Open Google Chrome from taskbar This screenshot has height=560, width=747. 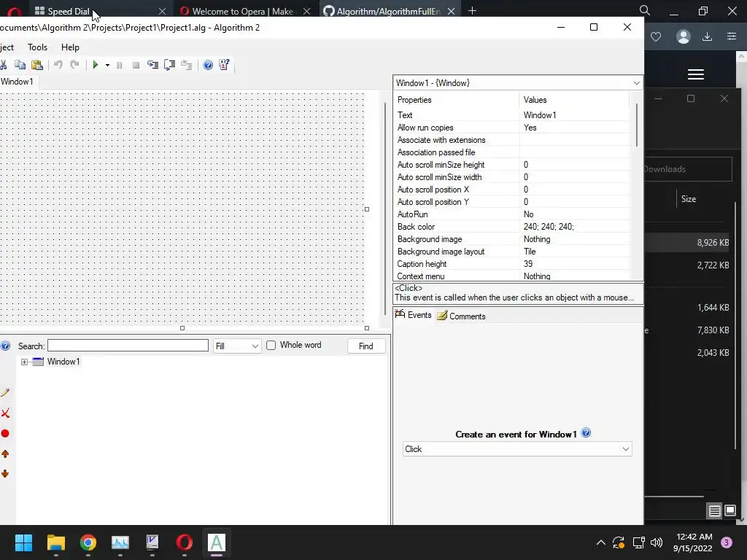[x=88, y=542]
